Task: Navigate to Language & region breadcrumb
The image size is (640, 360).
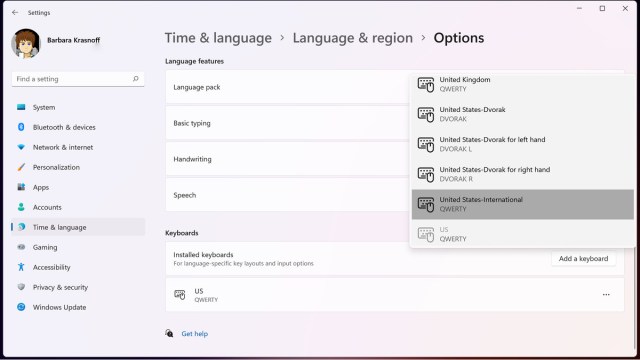Action: (353, 38)
